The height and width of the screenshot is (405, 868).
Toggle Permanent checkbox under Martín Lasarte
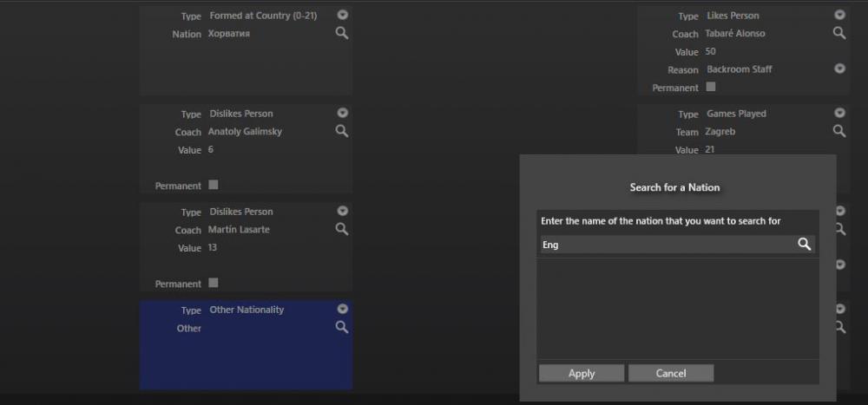(214, 283)
